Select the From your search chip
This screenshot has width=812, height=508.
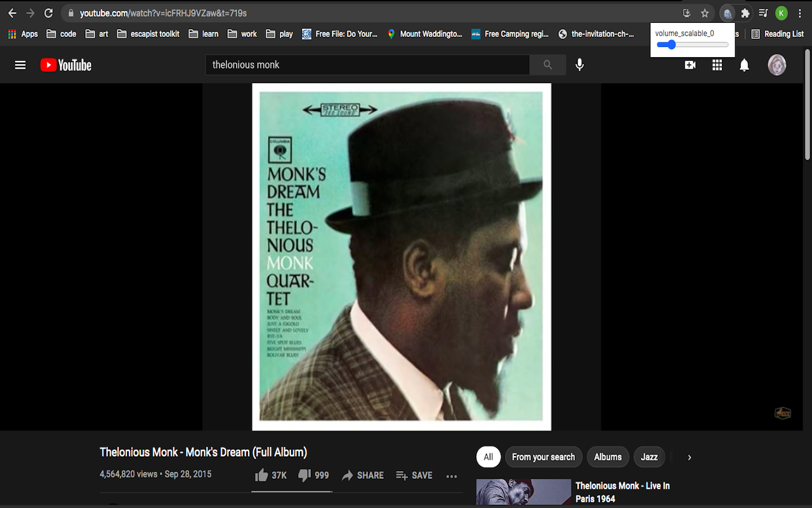click(x=544, y=457)
